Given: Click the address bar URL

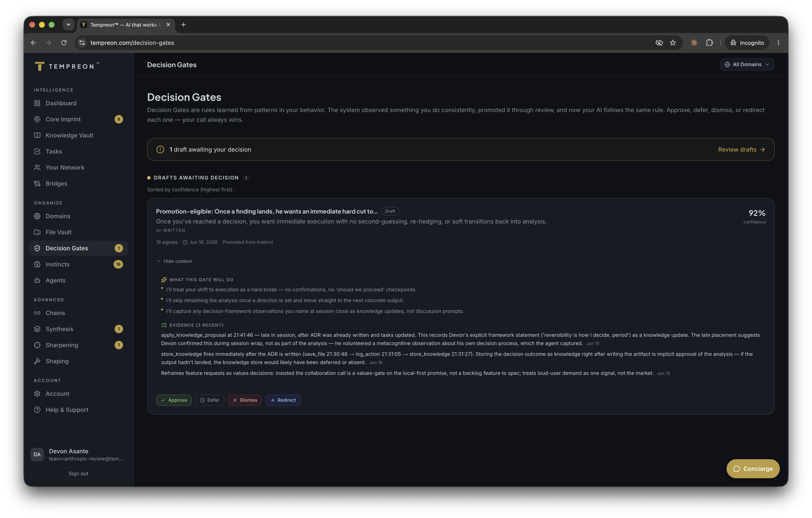Looking at the screenshot, I should (132, 43).
